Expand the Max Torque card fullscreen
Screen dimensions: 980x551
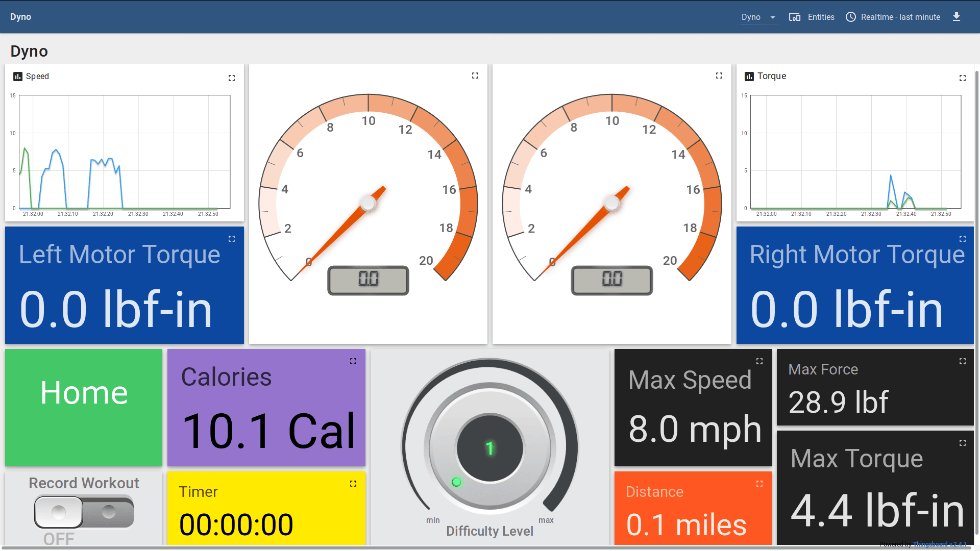point(963,443)
